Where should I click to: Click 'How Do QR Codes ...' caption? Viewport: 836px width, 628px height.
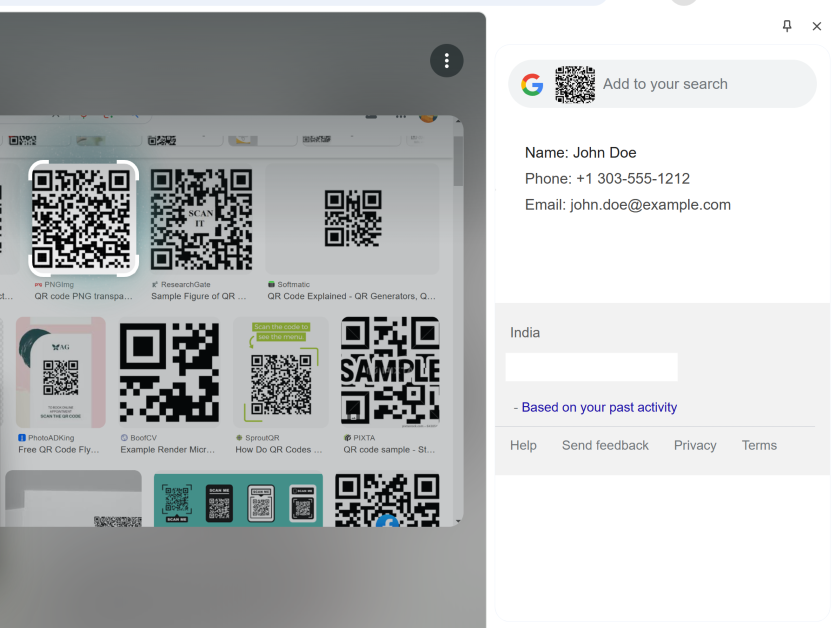[x=279, y=450]
